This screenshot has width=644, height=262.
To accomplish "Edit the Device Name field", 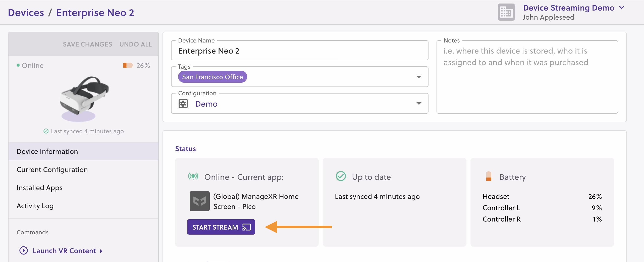I will pos(299,51).
